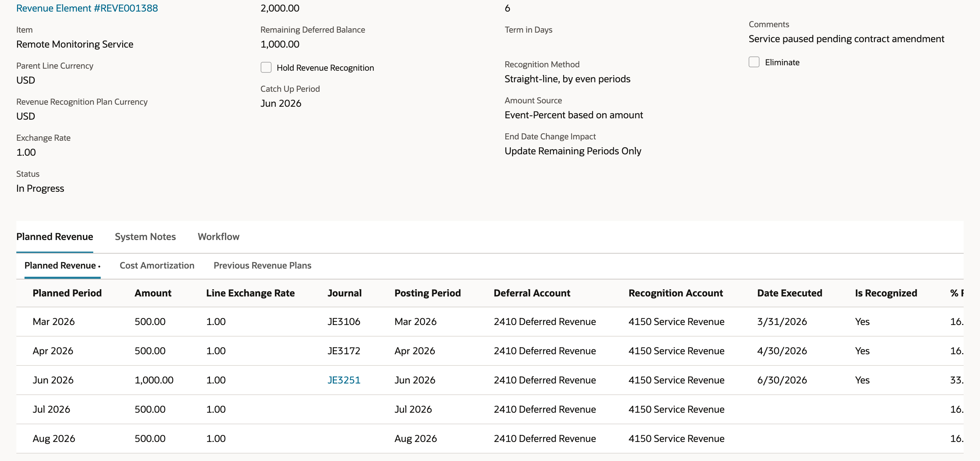Click the Straight-line, by even periods value

[567, 79]
